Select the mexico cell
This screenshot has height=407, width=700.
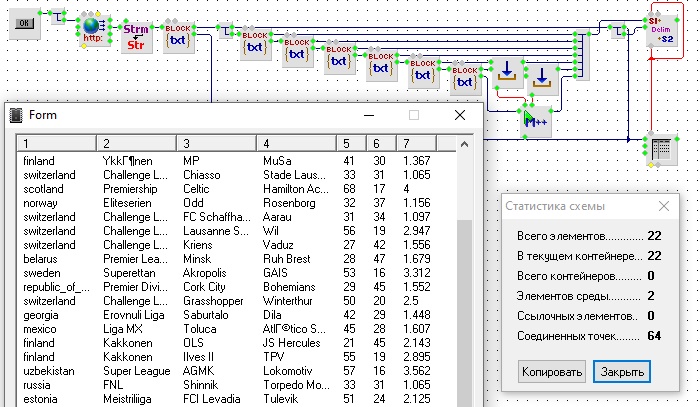click(40, 329)
